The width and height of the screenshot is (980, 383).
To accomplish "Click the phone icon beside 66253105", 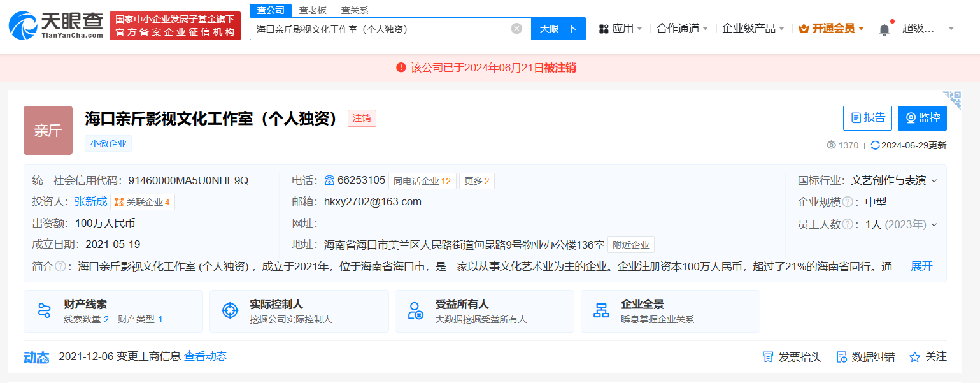I will click(x=329, y=180).
